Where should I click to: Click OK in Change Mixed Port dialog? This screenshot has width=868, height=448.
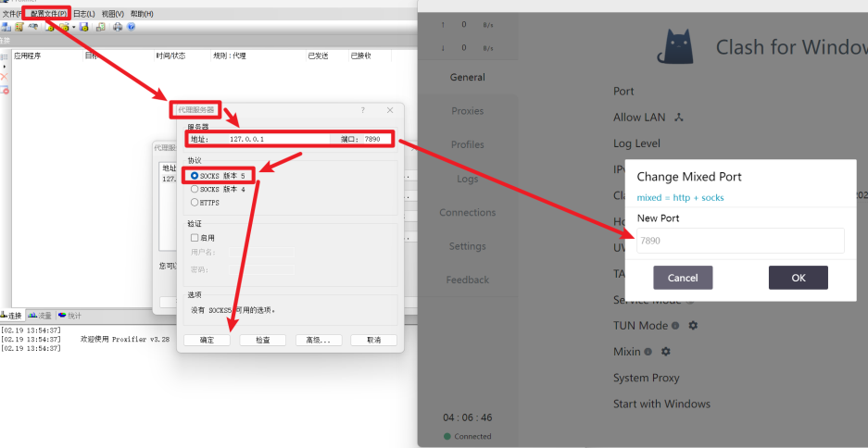pyautogui.click(x=798, y=278)
